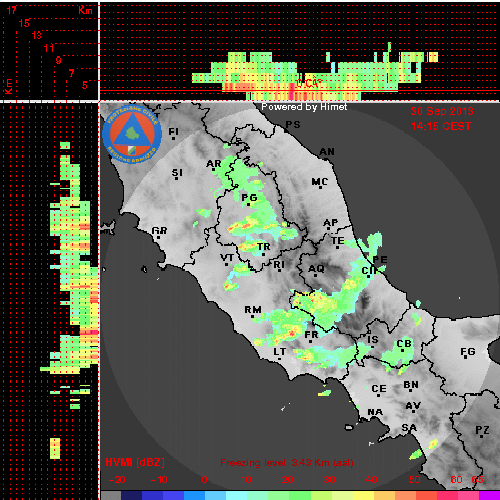Click the Protezione Civile Abruzzo logo
Image resolution: width=500 pixels, height=500 pixels.
[x=132, y=134]
